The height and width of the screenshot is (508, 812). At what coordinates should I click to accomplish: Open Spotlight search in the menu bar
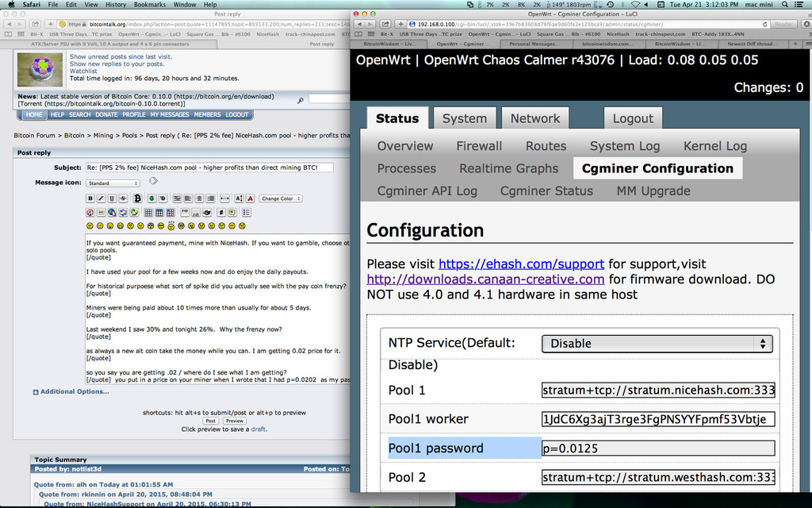click(785, 4)
